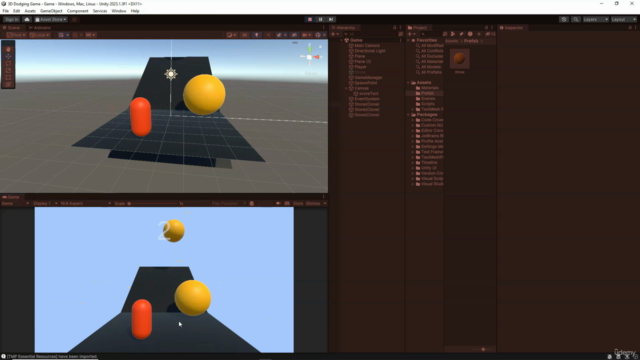The width and height of the screenshot is (640, 360).
Task: Collapse the Canvas object in Hierarchy
Action: (x=346, y=88)
